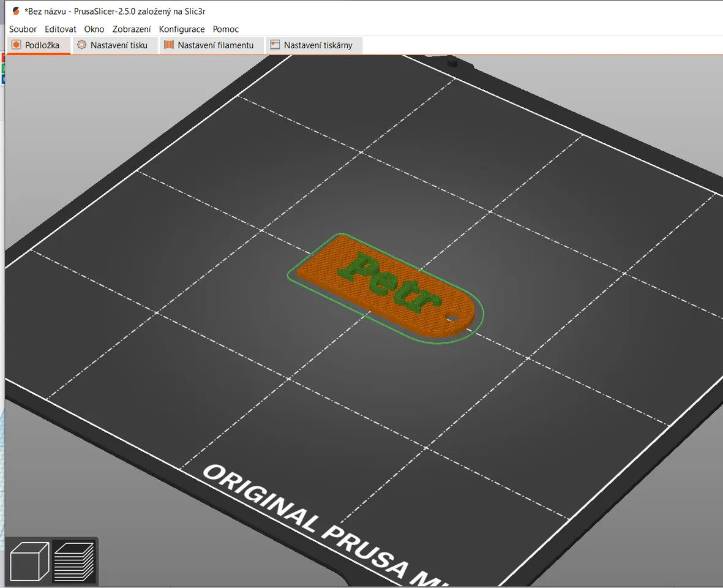Open the Zobrazení menu
The height and width of the screenshot is (588, 723).
coord(132,29)
